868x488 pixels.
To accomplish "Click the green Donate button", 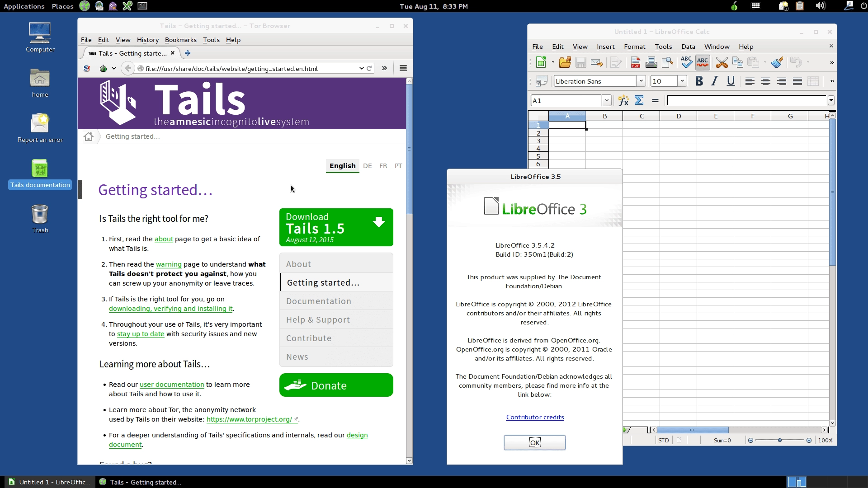I will (336, 385).
